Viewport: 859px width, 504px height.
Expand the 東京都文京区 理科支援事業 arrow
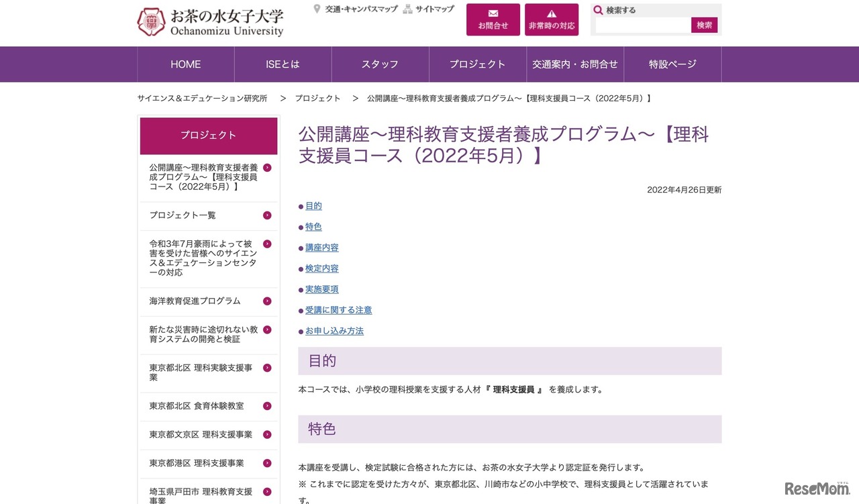pyautogui.click(x=266, y=434)
